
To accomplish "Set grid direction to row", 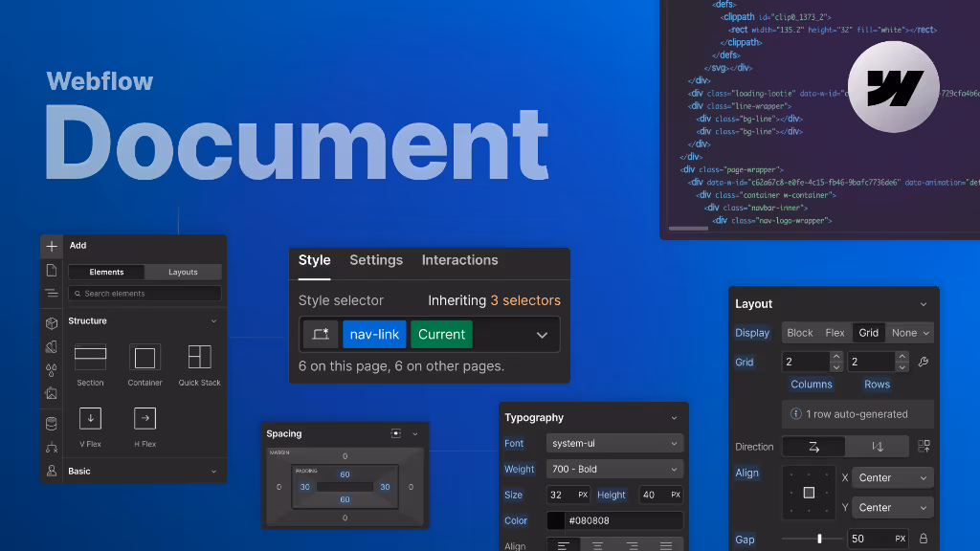I will coord(813,447).
